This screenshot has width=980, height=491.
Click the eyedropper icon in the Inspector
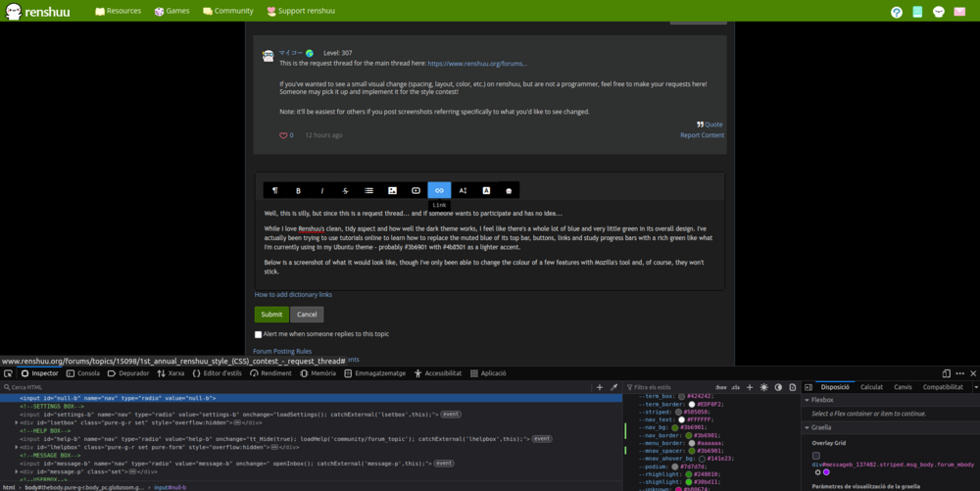[x=614, y=387]
